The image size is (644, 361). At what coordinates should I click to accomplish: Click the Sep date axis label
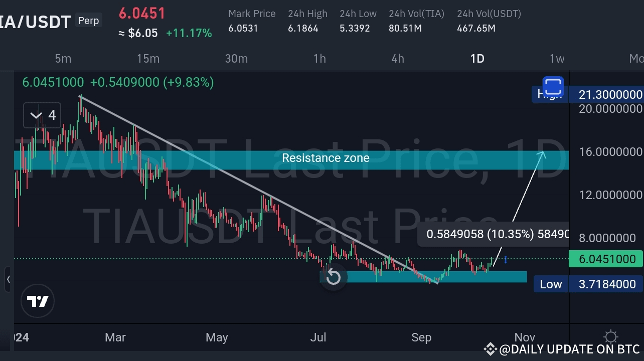(421, 337)
